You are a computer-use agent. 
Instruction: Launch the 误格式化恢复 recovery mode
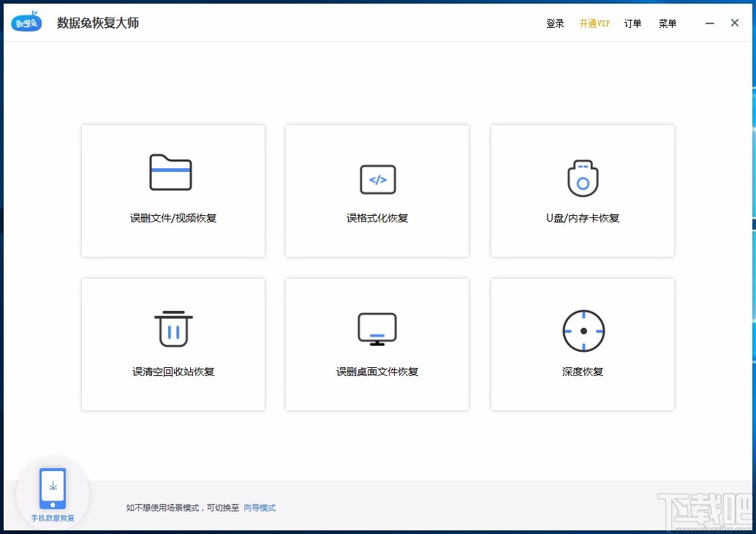point(377,191)
